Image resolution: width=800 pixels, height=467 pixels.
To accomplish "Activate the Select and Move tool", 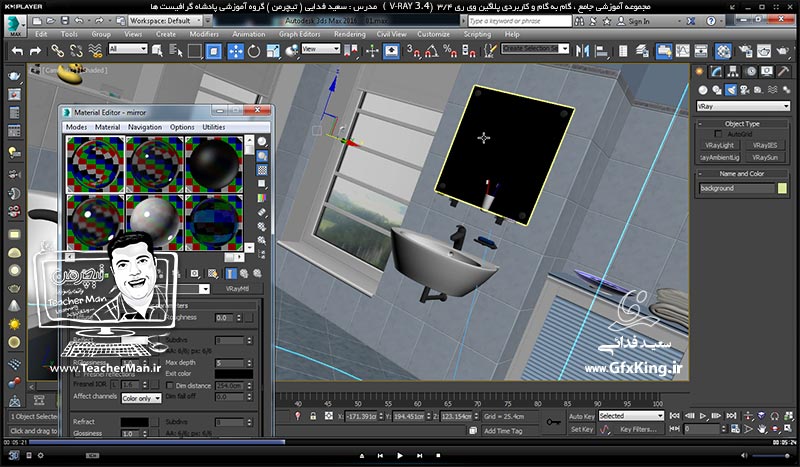I will (x=235, y=51).
